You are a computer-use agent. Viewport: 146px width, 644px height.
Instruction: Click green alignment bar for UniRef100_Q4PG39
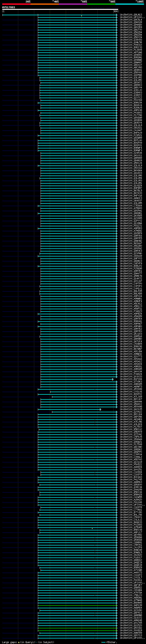tap(78, 605)
